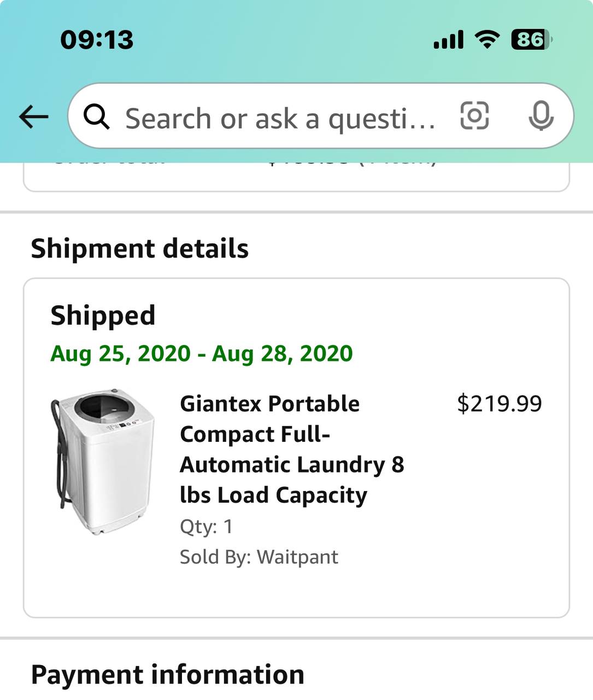
Task: Tap the partially hidden order total row
Action: [296, 174]
